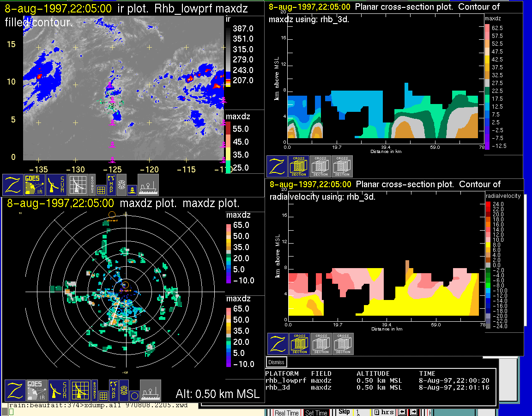Click the 62.5 swatch in maxdz color legend

[487, 28]
